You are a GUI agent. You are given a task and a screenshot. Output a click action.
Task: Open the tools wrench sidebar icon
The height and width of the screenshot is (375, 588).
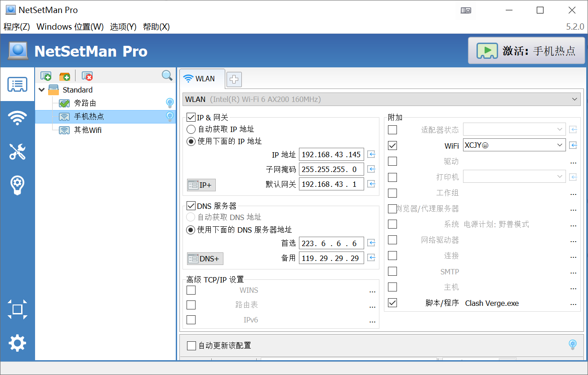(x=17, y=152)
